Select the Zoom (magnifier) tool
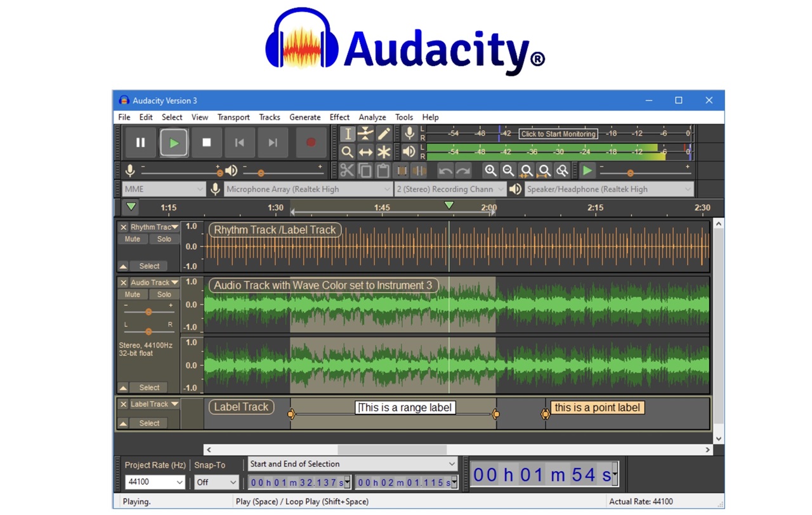The height and width of the screenshot is (515, 812). (x=347, y=152)
